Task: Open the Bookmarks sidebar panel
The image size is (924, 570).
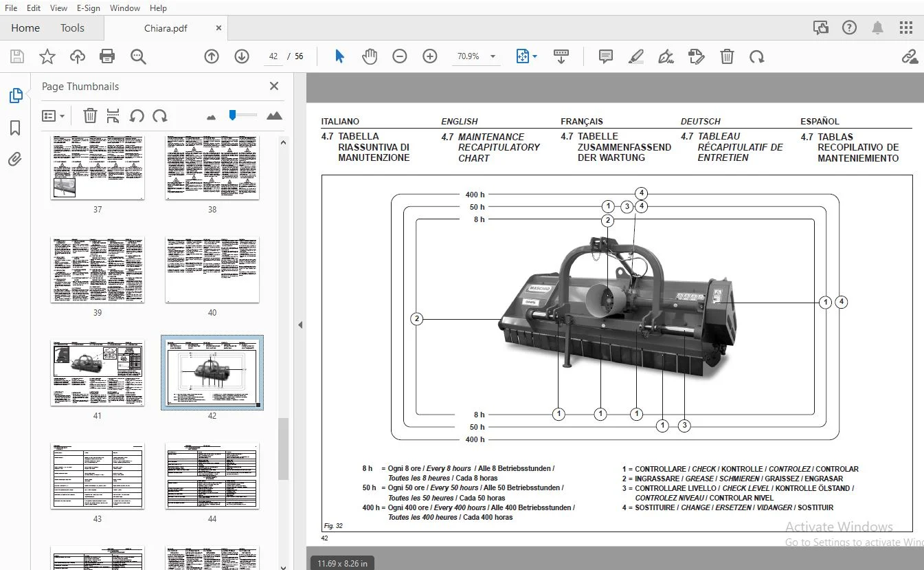Action: (x=15, y=128)
